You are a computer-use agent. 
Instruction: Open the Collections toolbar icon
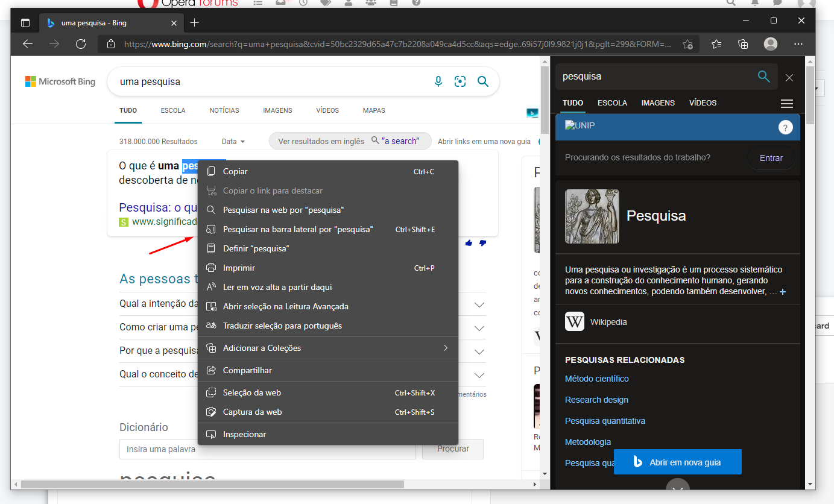pyautogui.click(x=743, y=44)
